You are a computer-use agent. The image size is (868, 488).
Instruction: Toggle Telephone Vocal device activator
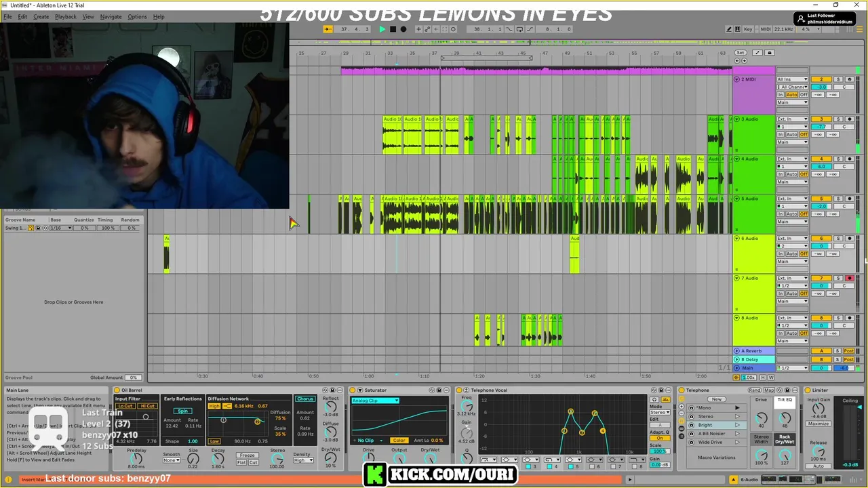459,390
